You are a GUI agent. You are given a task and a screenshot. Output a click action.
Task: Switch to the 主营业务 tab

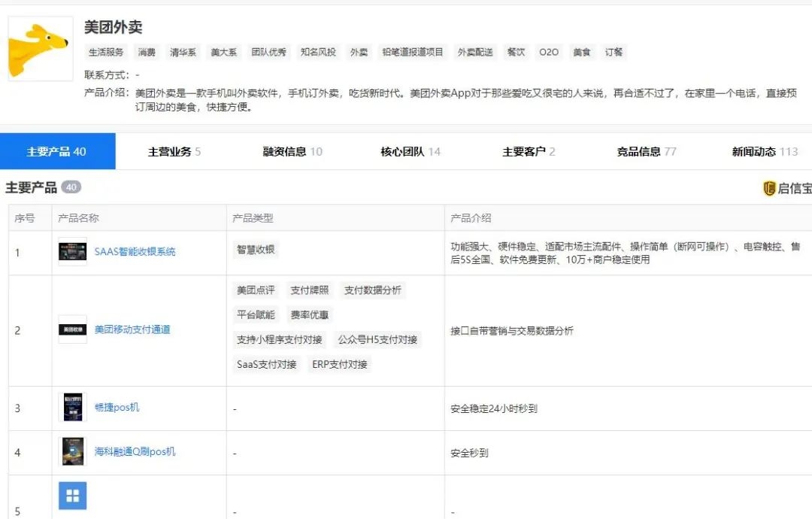pos(174,151)
